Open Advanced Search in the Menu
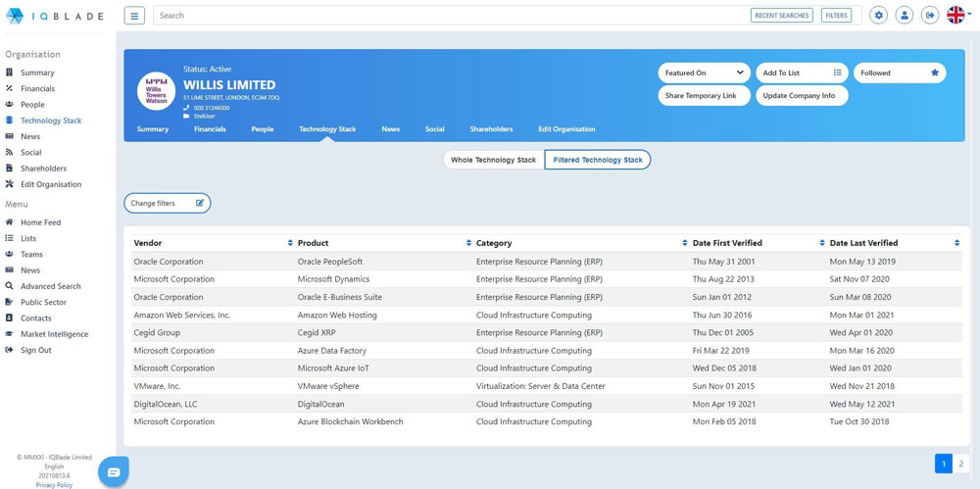Viewport: 980px width, 489px height. [x=51, y=286]
